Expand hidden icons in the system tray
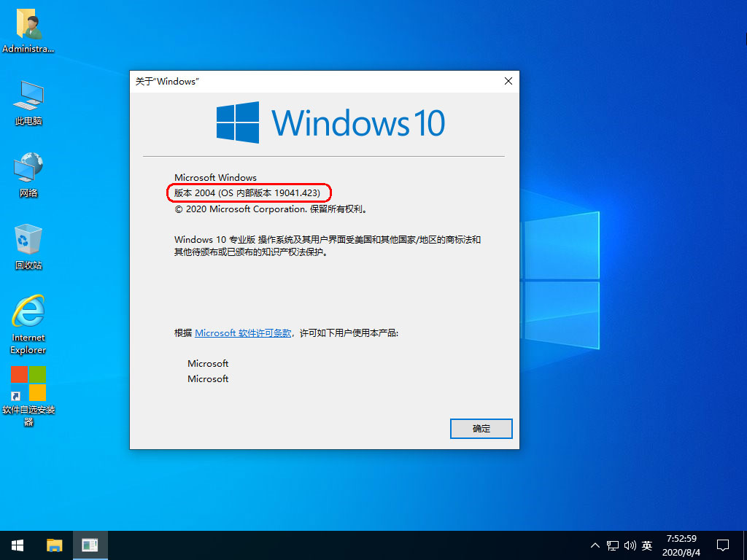Screen dimensions: 747x560 [595, 545]
